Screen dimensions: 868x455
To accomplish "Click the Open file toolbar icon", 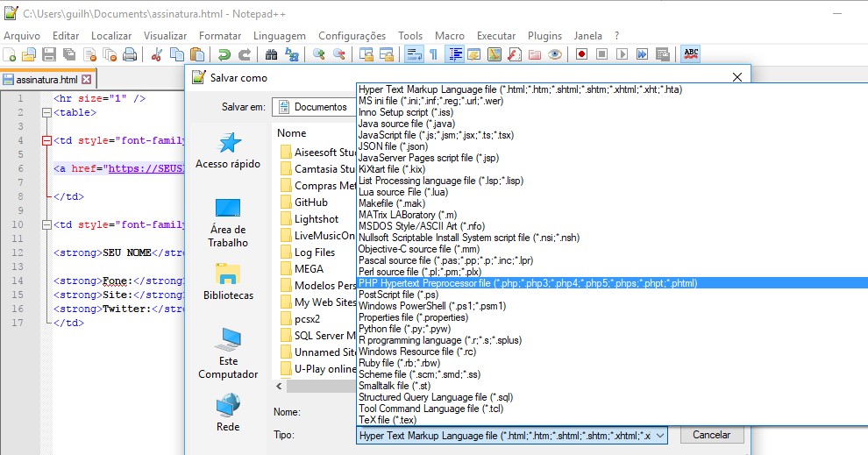I will click(x=29, y=54).
